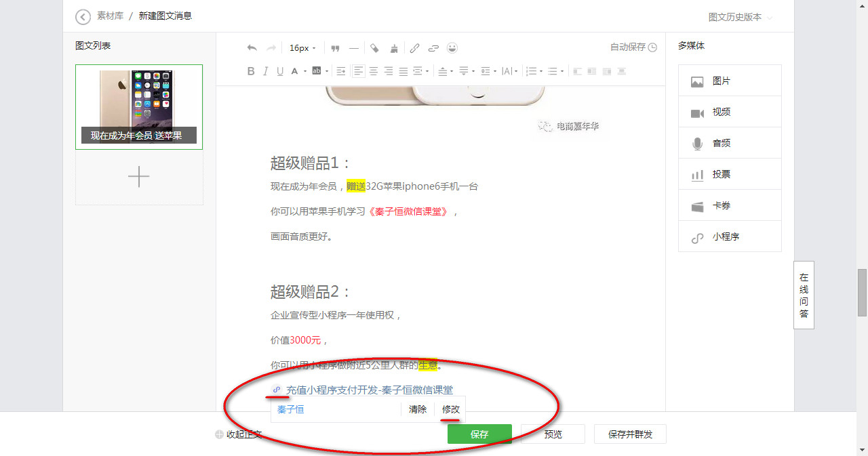Align text right
868x456 pixels.
[389, 71]
